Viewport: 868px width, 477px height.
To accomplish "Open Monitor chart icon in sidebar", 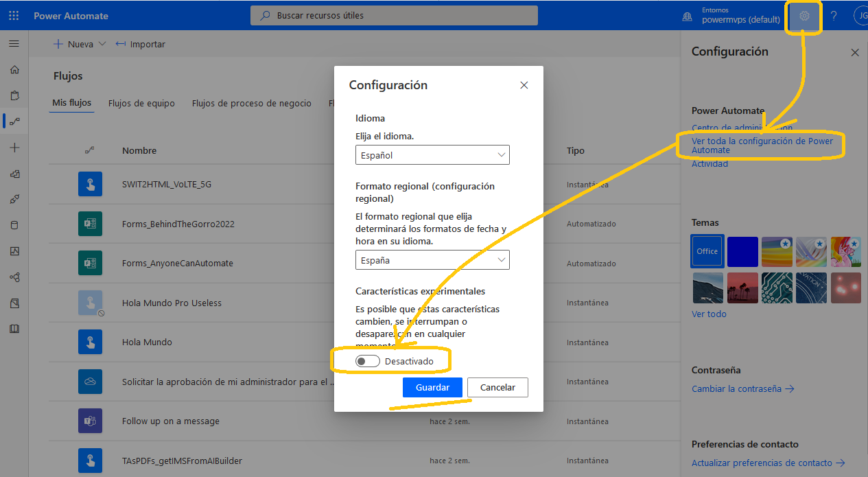I will (x=14, y=251).
